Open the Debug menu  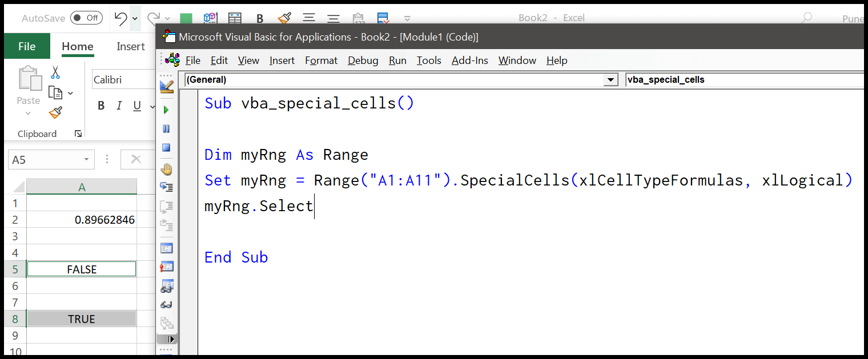tap(363, 60)
